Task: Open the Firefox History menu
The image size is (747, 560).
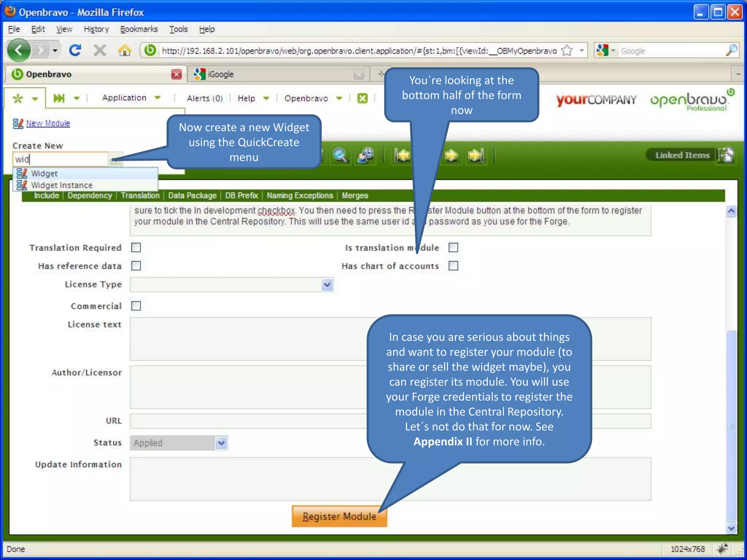Action: pos(96,29)
